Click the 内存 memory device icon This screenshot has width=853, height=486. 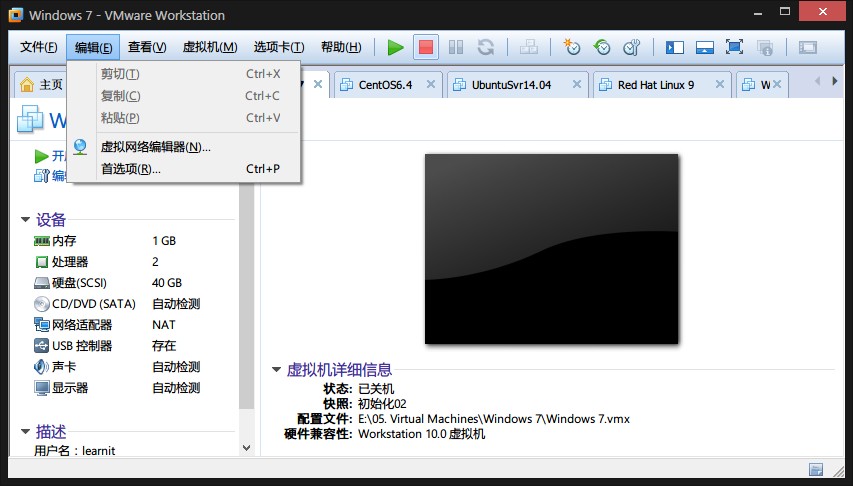tap(41, 241)
